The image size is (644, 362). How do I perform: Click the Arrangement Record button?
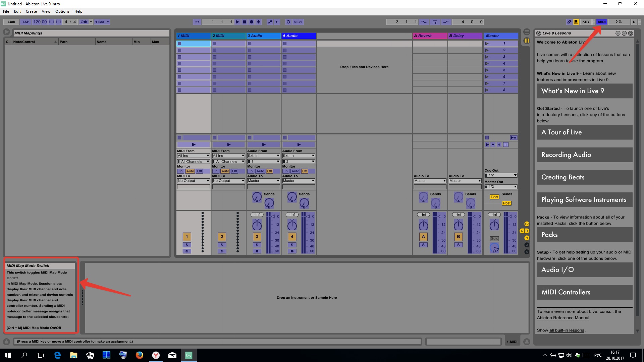click(x=251, y=22)
